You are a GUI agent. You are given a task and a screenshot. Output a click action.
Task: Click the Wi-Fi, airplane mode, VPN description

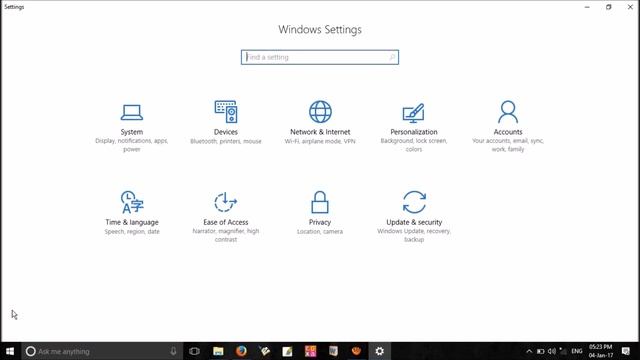(320, 141)
